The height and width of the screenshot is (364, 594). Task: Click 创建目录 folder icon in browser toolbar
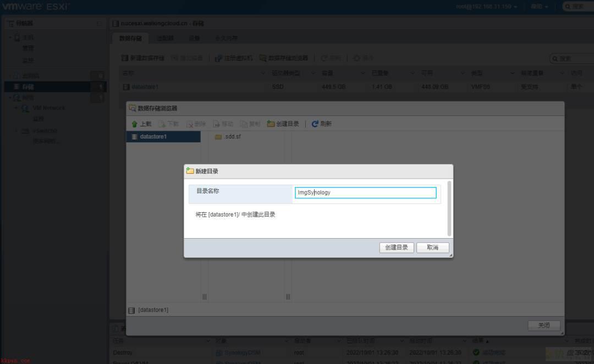click(271, 124)
